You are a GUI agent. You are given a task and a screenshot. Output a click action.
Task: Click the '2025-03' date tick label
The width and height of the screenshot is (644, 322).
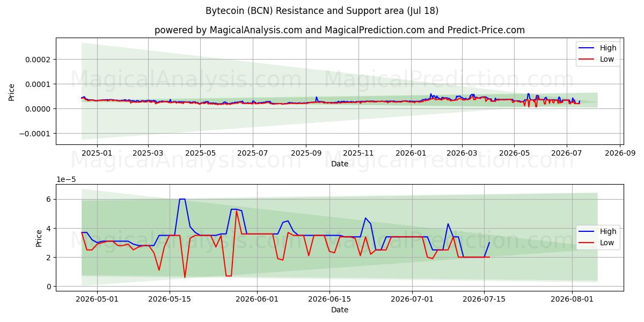click(x=148, y=153)
